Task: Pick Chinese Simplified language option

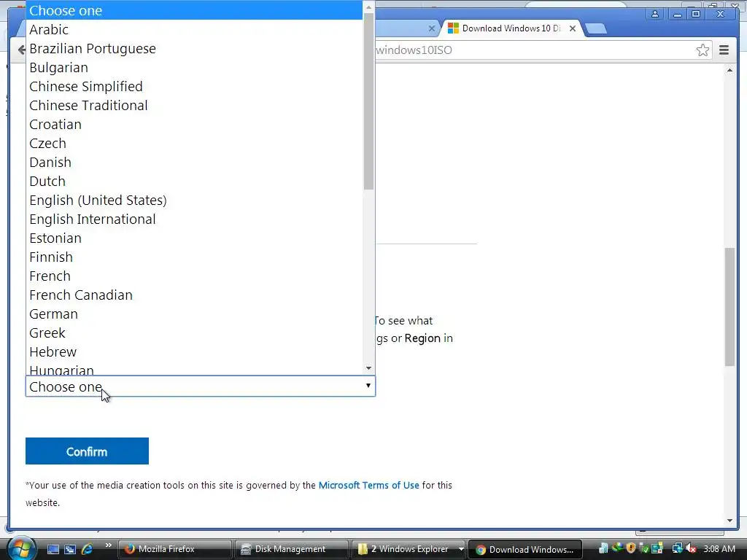Action: pyautogui.click(x=194, y=86)
